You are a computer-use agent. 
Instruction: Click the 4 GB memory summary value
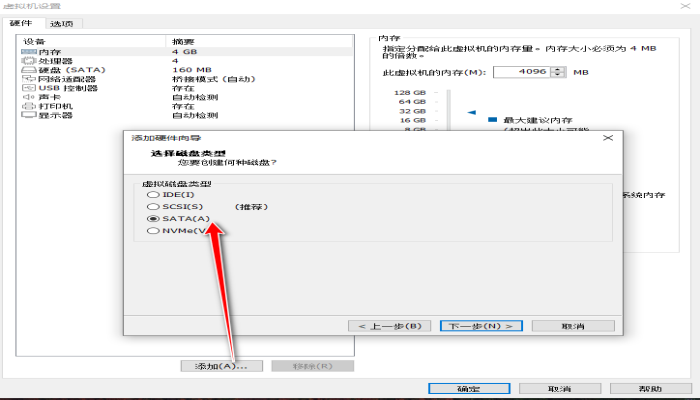[x=184, y=52]
